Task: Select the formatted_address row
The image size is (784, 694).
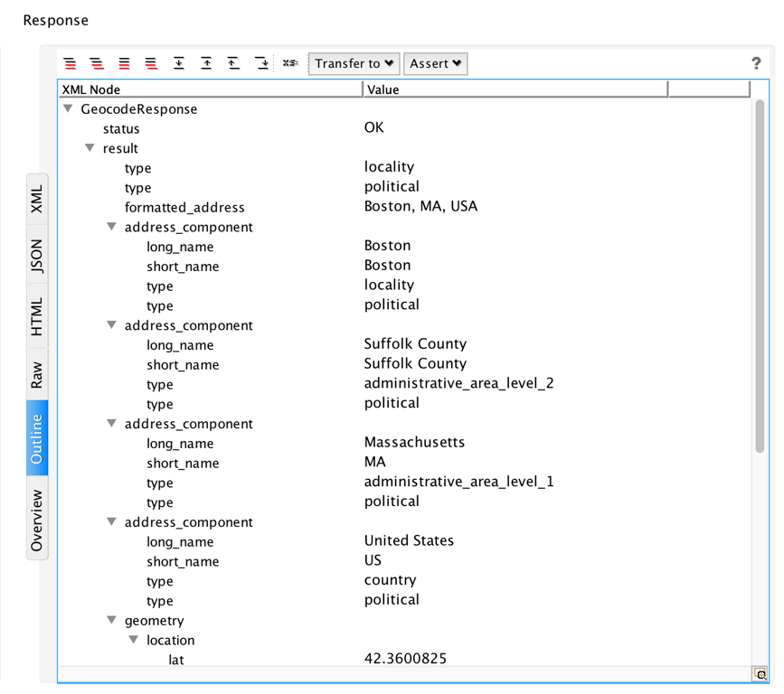Action: click(x=404, y=207)
